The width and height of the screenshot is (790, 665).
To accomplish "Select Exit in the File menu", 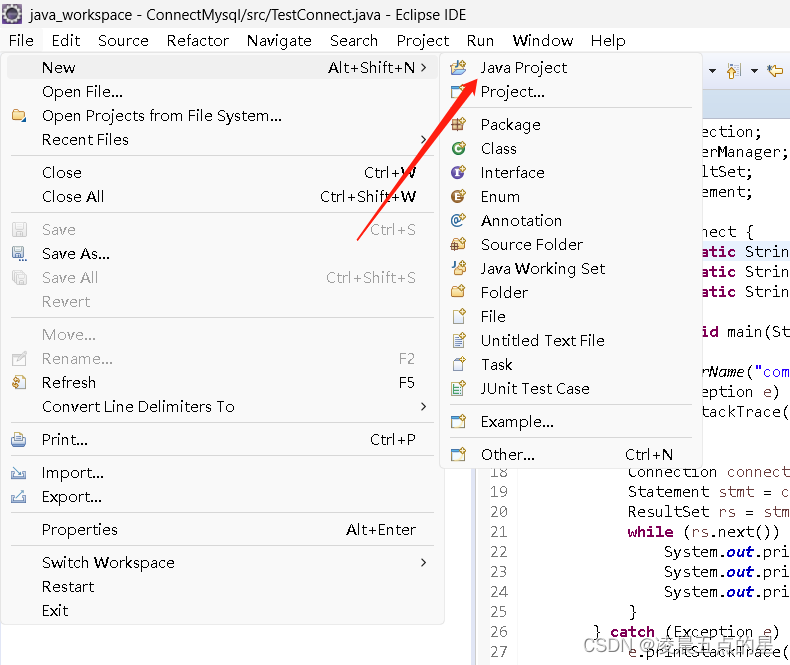I will [x=220, y=611].
